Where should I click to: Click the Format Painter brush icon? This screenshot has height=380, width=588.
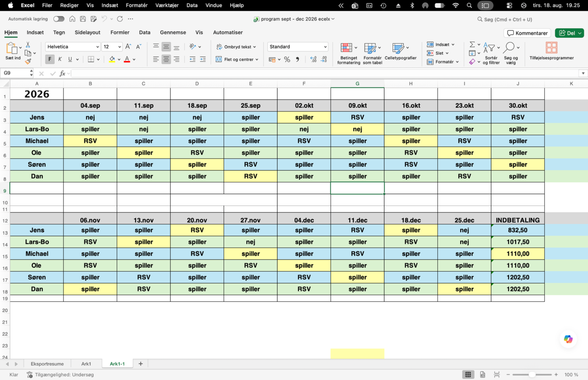click(28, 62)
